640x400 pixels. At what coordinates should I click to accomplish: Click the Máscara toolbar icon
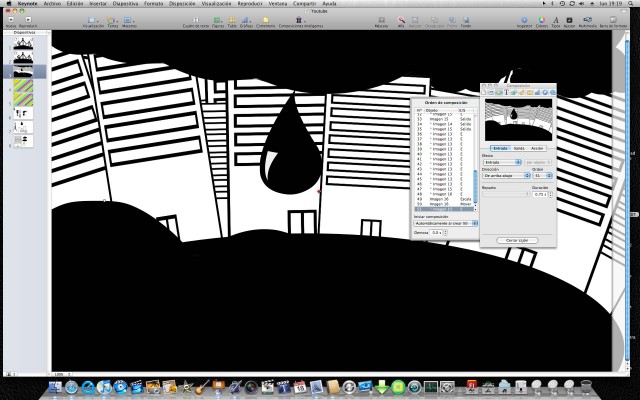coord(382,20)
